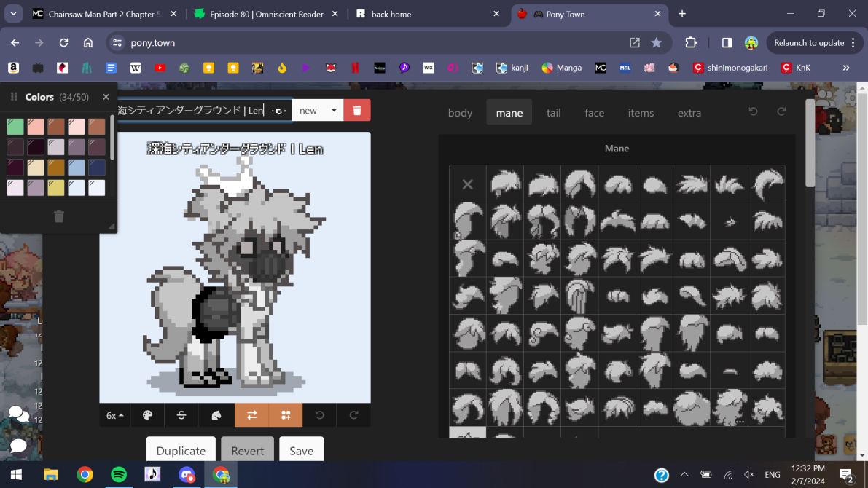This screenshot has height=488, width=868.
Task: Click the character editor's redo arrow beside tabs
Action: coord(781,112)
